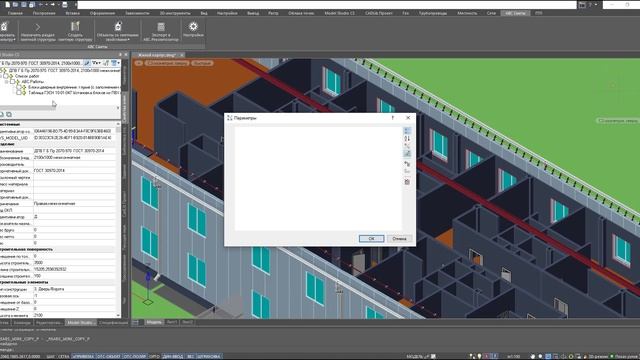Click the structure icon beside the filter dropdown
Screen dimensions: 640x360
[106, 63]
